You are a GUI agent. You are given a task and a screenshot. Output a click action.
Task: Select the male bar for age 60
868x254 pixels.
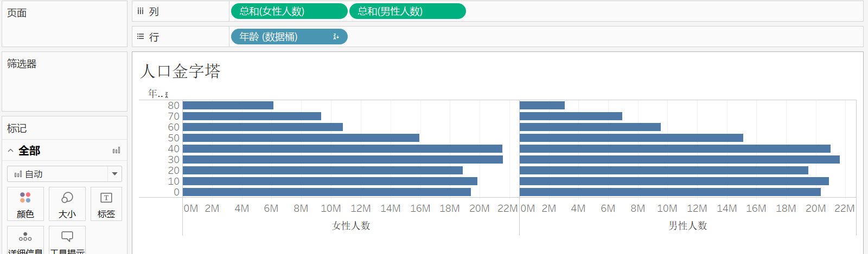pos(590,127)
